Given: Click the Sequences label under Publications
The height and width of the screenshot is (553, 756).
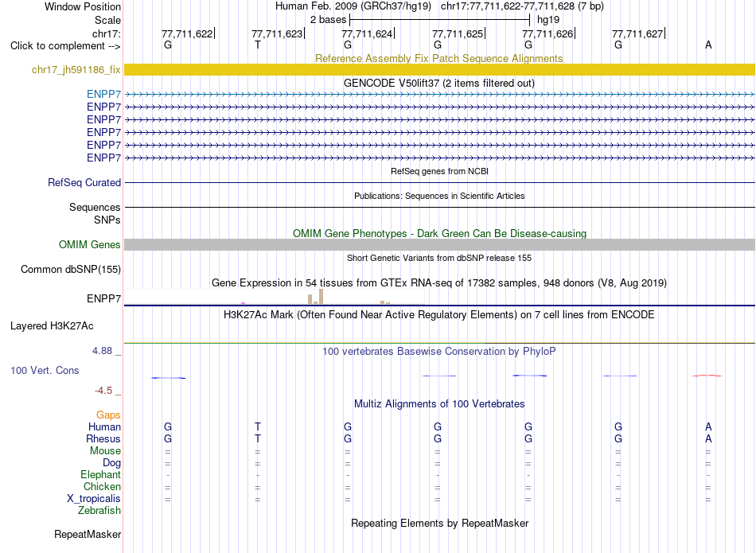Looking at the screenshot, I should (95, 208).
